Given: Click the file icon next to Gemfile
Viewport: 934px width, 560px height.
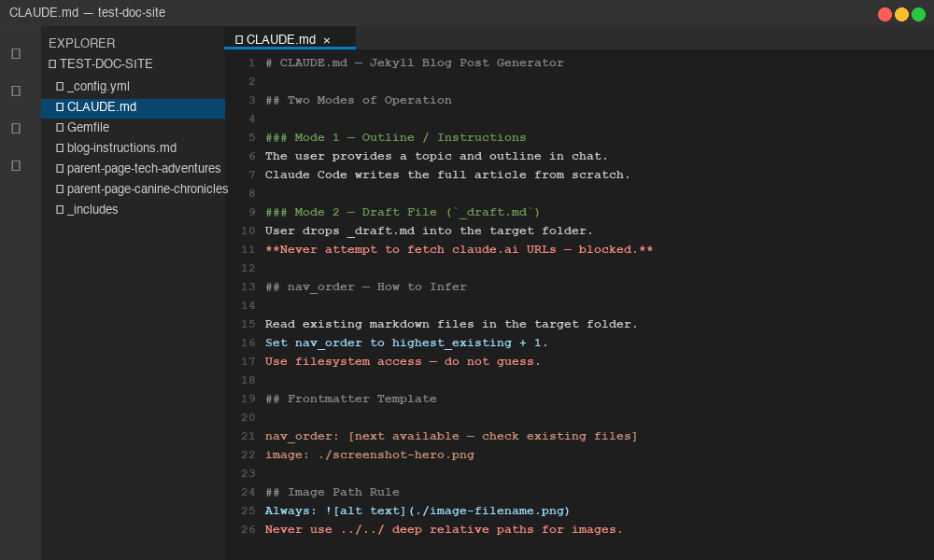Looking at the screenshot, I should (x=58, y=127).
